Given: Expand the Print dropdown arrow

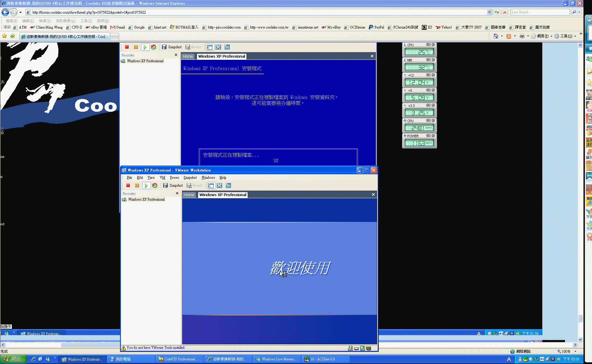Looking at the screenshot, I should coord(528,36).
